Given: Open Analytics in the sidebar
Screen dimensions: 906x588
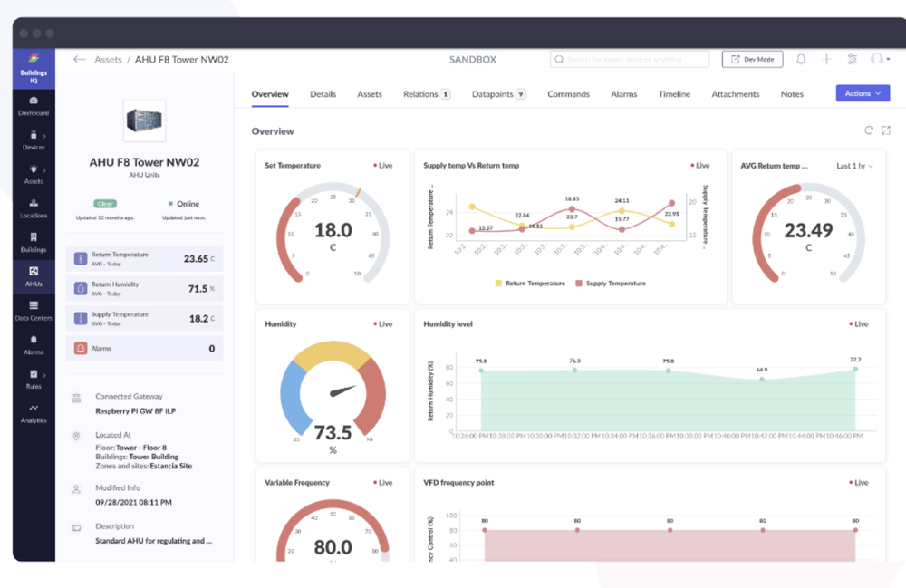Looking at the screenshot, I should pos(34,413).
